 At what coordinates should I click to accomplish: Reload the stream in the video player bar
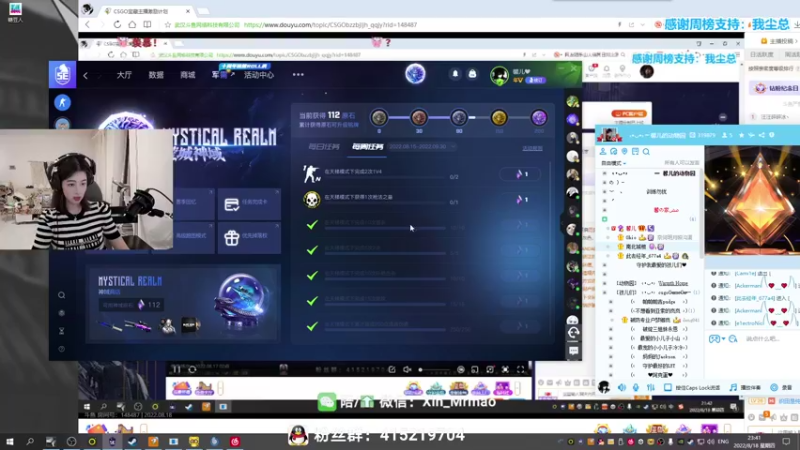tap(192, 369)
